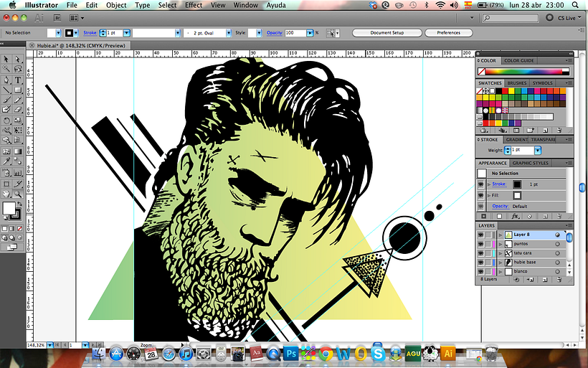Toggle visibility of the hubie base layer
The width and height of the screenshot is (588, 368).
click(481, 263)
